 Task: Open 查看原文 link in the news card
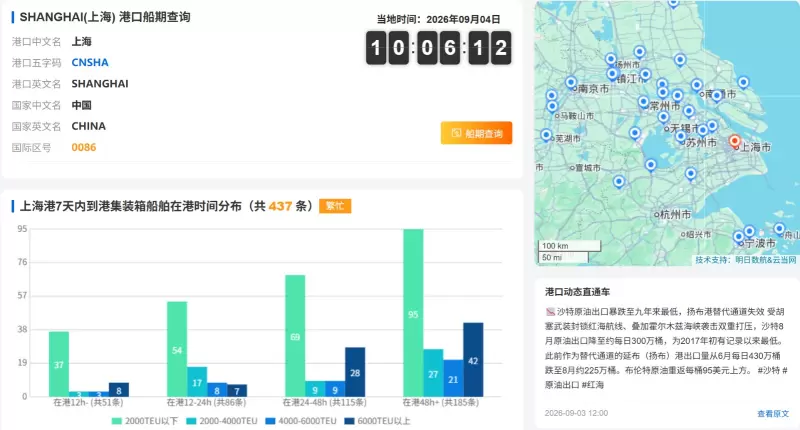(772, 414)
